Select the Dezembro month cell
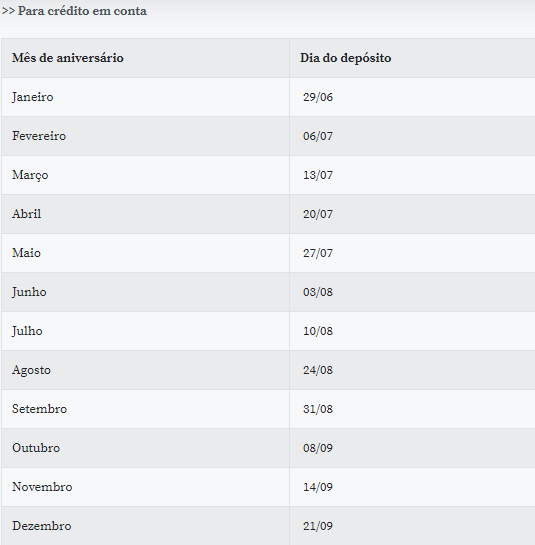This screenshot has height=545, width=535. pos(145,526)
